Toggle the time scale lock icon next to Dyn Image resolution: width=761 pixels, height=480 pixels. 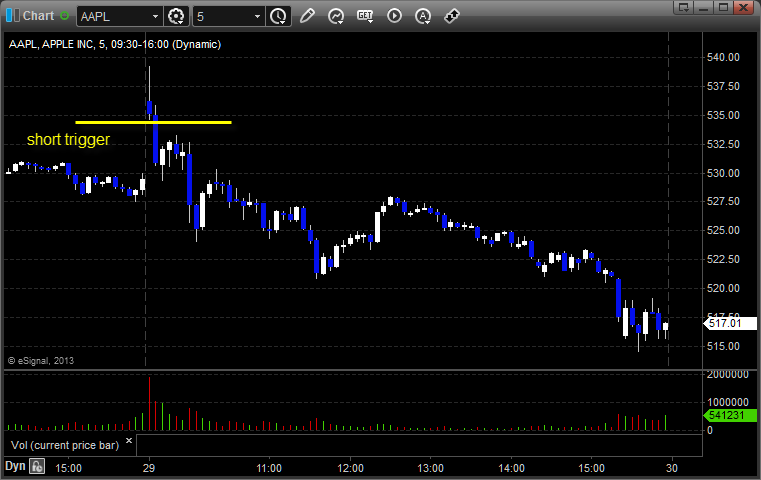tap(37, 467)
